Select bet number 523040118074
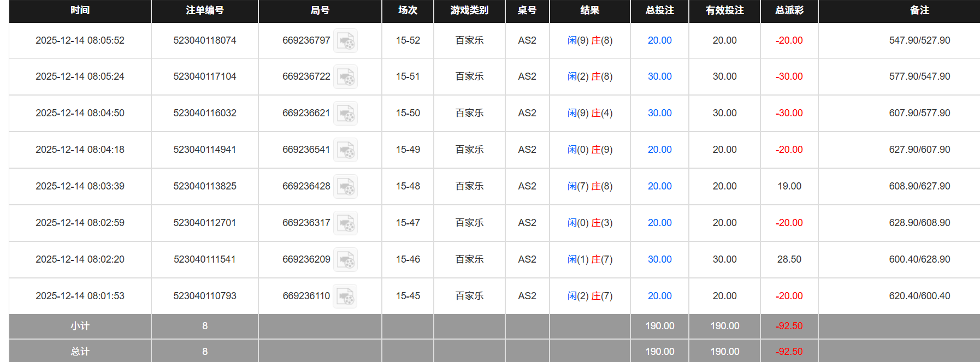Viewport: 980px width, 362px height. pyautogui.click(x=204, y=40)
